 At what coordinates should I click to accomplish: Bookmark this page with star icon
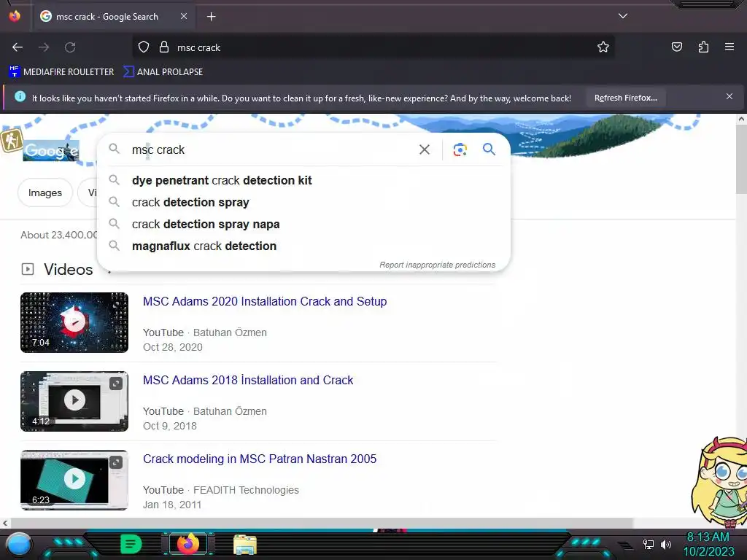click(x=603, y=47)
